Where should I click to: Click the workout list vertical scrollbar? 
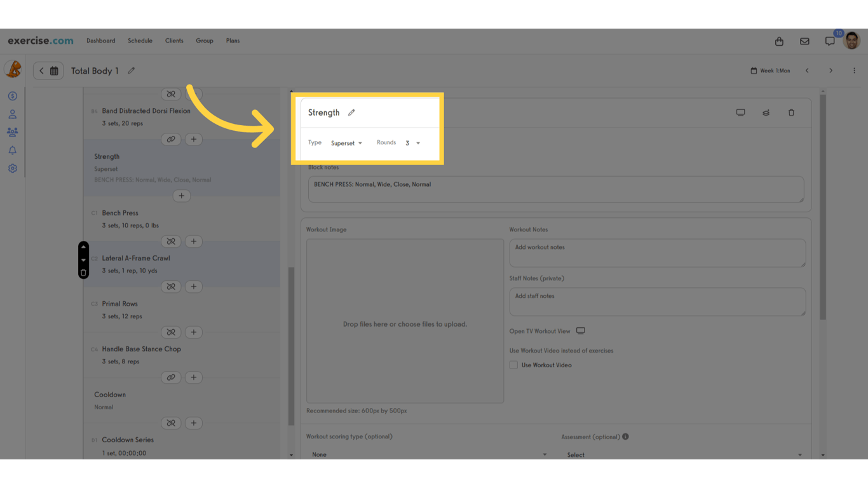click(x=292, y=346)
